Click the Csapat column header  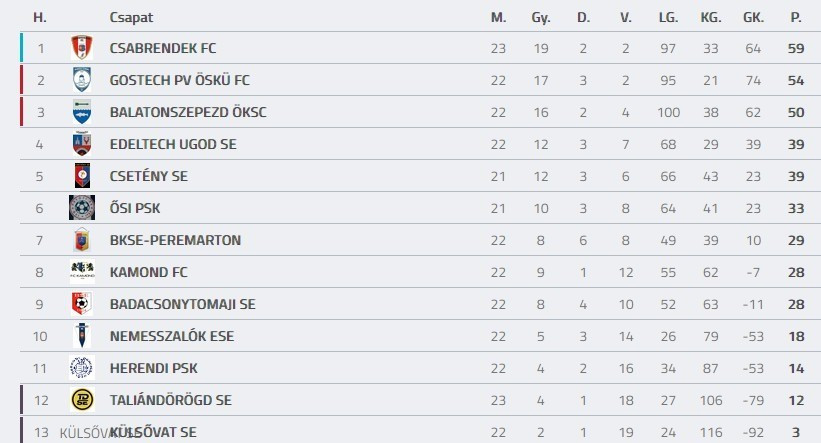(131, 17)
